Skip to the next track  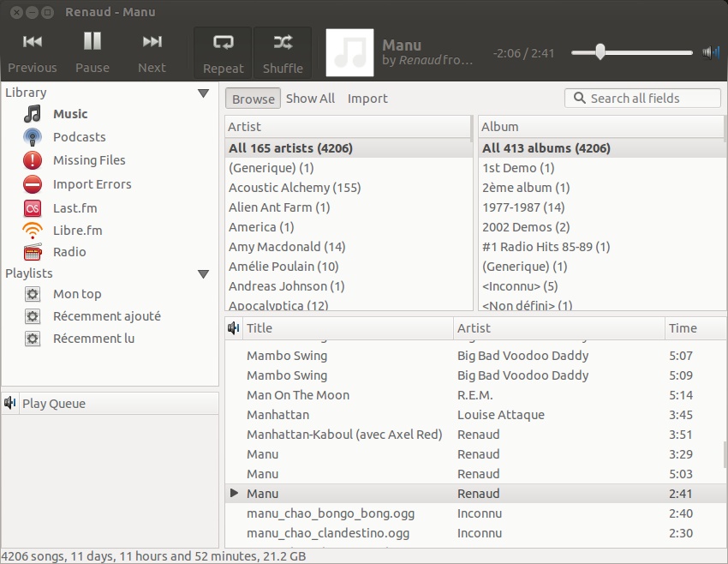tap(152, 52)
